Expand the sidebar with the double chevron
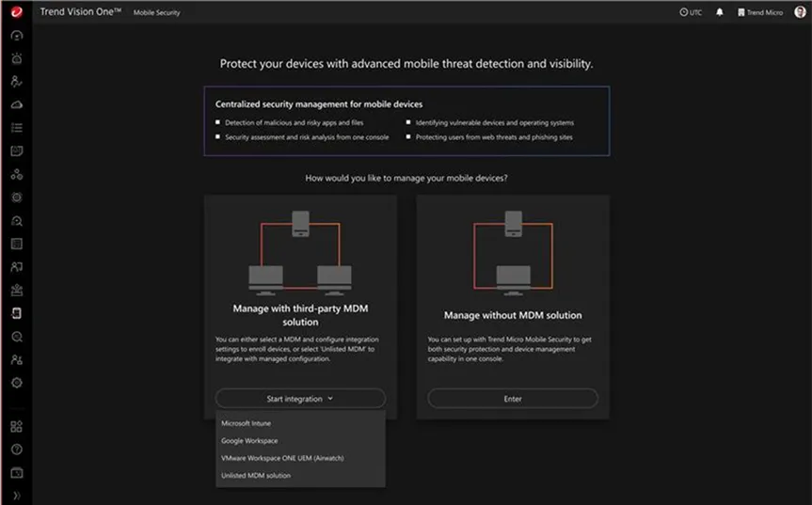This screenshot has height=505, width=812. point(16,495)
